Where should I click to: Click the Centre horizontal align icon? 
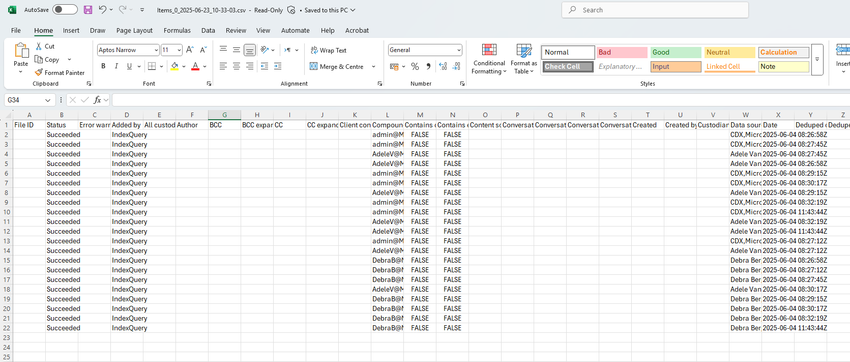pyautogui.click(x=236, y=66)
